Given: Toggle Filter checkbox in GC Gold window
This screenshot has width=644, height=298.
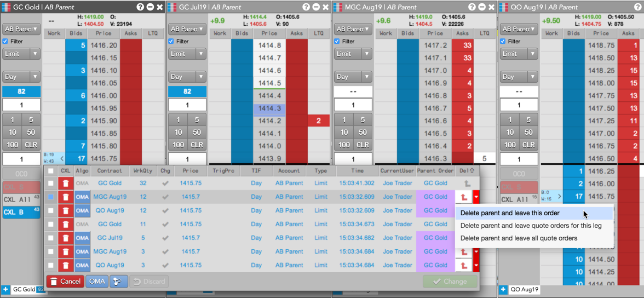Looking at the screenshot, I should [5, 41].
